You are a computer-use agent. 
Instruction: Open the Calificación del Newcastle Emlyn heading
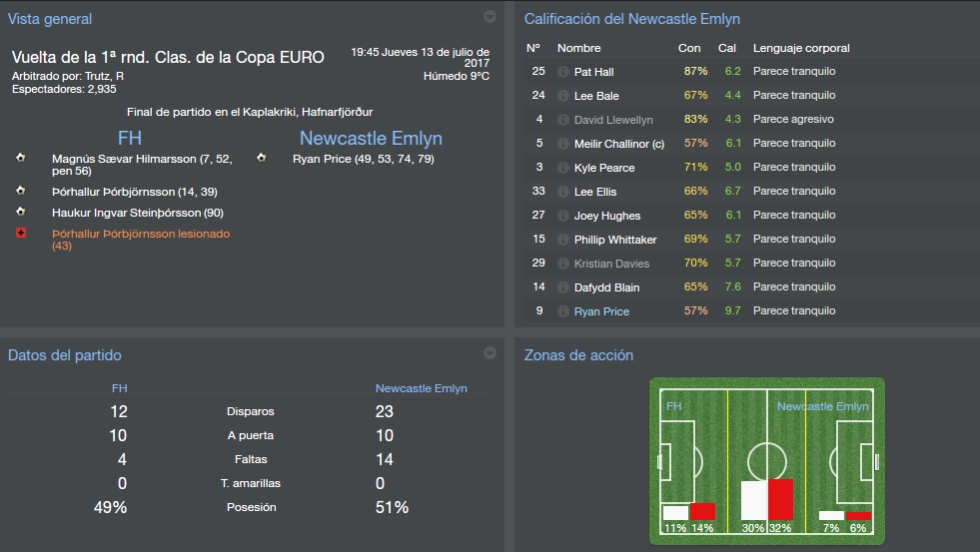(x=632, y=19)
